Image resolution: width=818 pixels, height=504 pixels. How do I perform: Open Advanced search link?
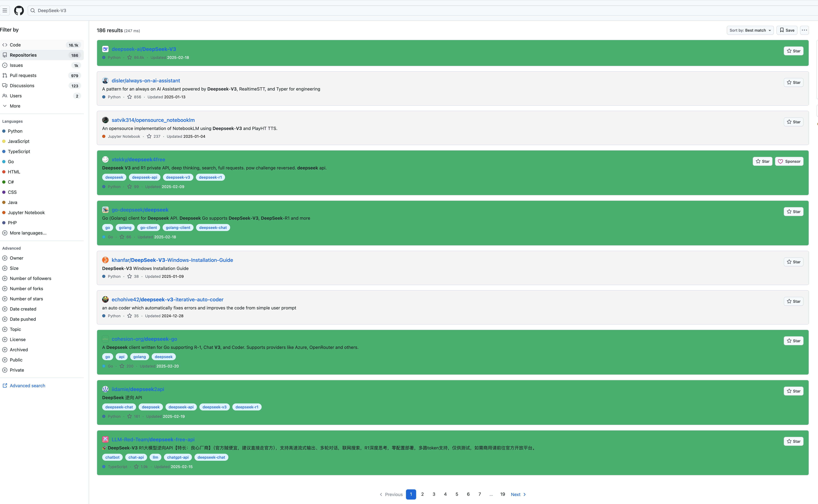pyautogui.click(x=24, y=386)
